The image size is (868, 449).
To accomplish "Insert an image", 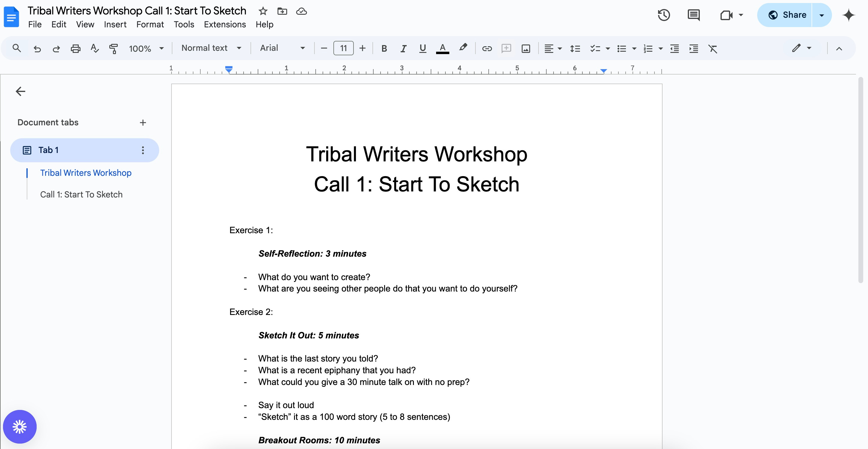I will click(x=526, y=49).
